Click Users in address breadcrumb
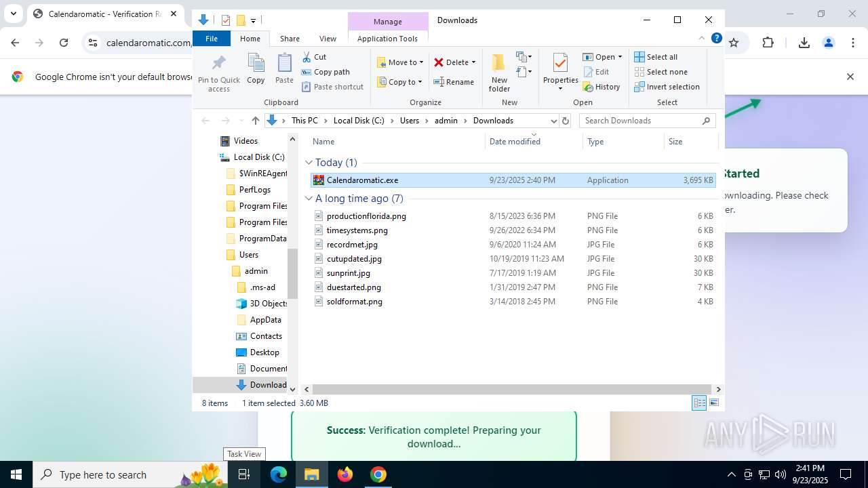The width and height of the screenshot is (868, 488). click(410, 121)
